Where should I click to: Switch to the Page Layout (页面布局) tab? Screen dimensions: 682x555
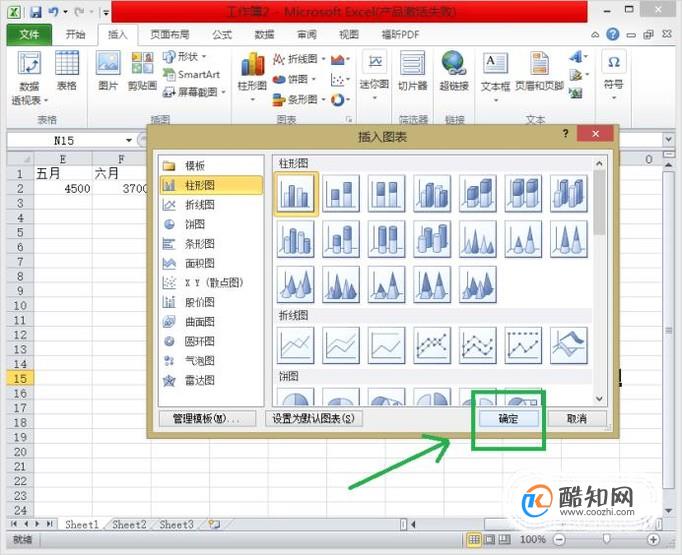tap(170, 34)
